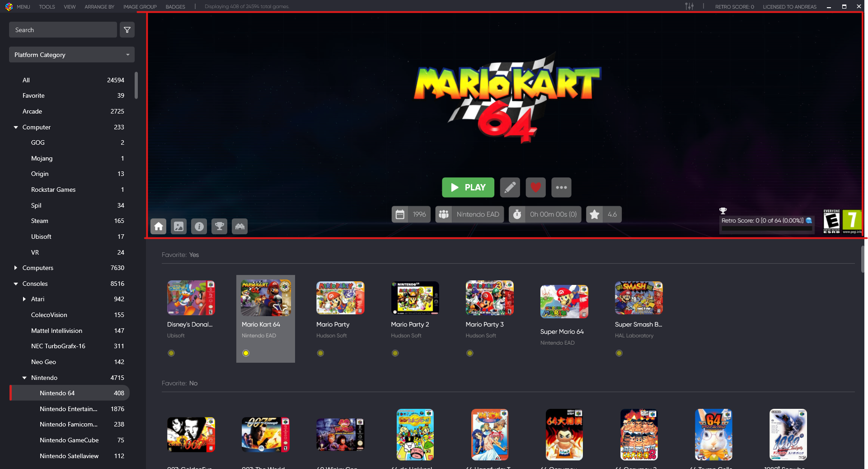The height and width of the screenshot is (469, 868).
Task: Click badge dot under Mario Party 3
Action: click(470, 353)
